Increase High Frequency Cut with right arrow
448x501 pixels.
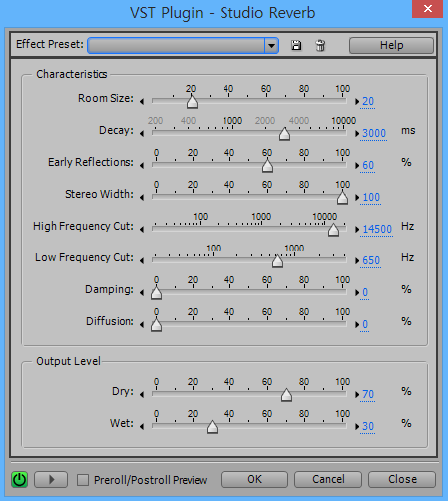357,229
